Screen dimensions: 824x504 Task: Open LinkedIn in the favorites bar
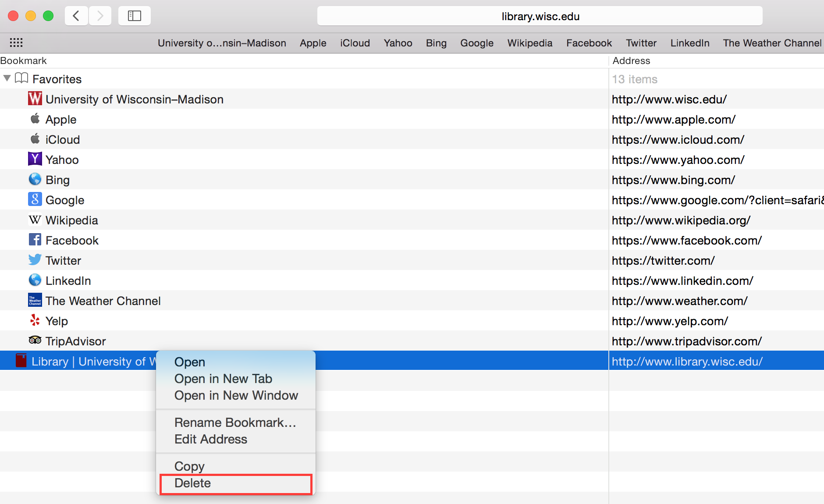tap(690, 43)
